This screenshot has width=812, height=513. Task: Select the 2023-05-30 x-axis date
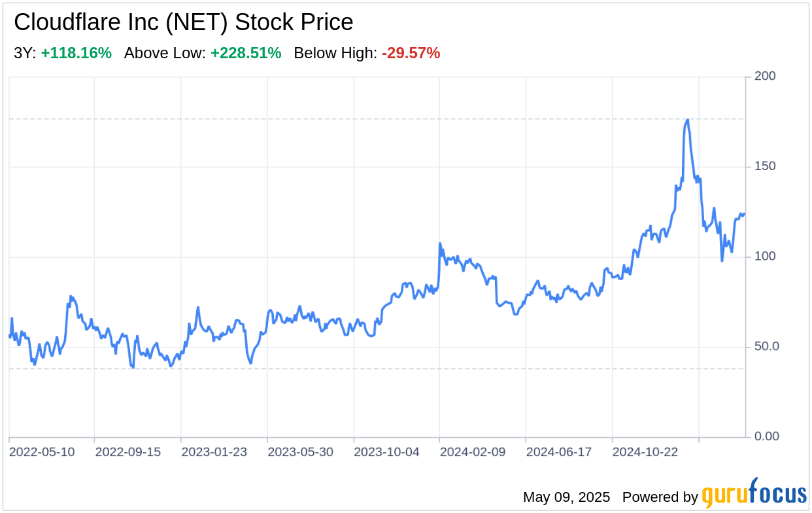pos(301,452)
